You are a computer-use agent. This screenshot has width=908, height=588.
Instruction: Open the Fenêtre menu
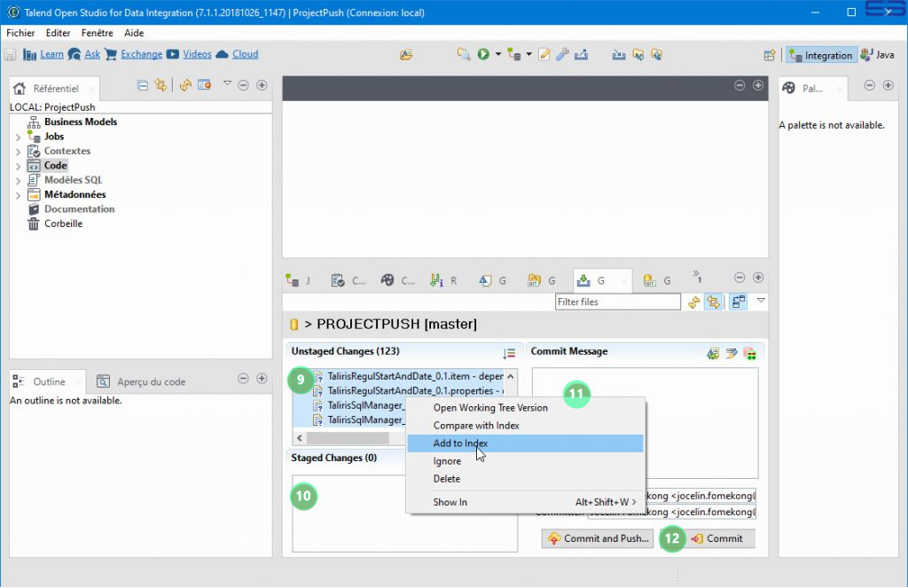pyautogui.click(x=97, y=33)
